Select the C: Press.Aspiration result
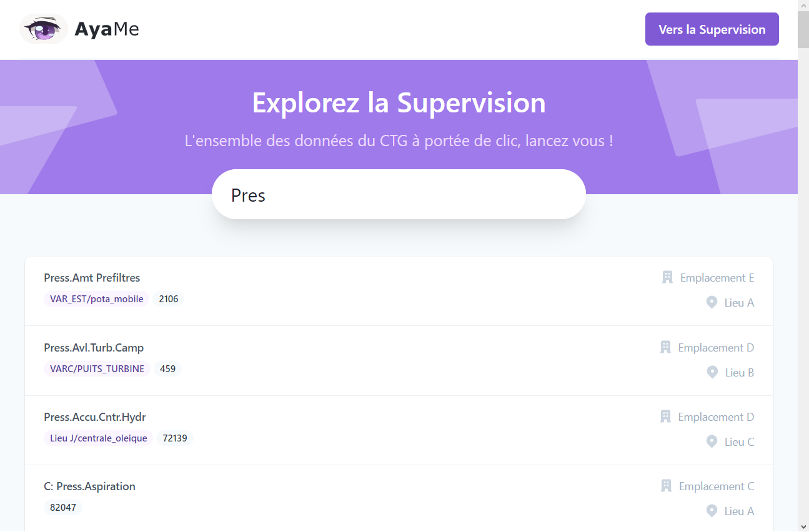Screen dimensions: 809x532 pyautogui.click(x=399, y=498)
